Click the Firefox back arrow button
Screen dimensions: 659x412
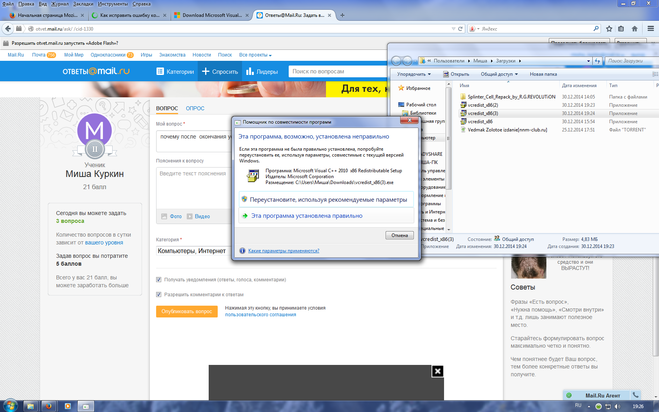(8, 29)
